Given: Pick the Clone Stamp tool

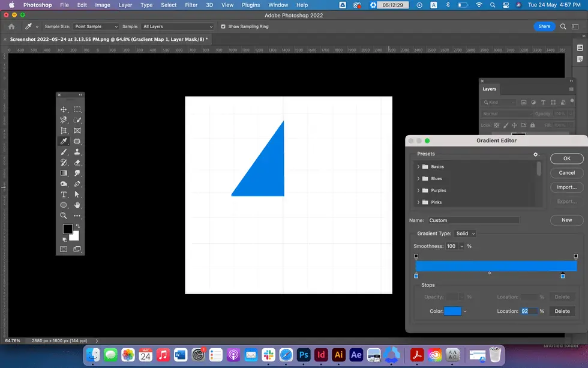Looking at the screenshot, I should click(77, 151).
